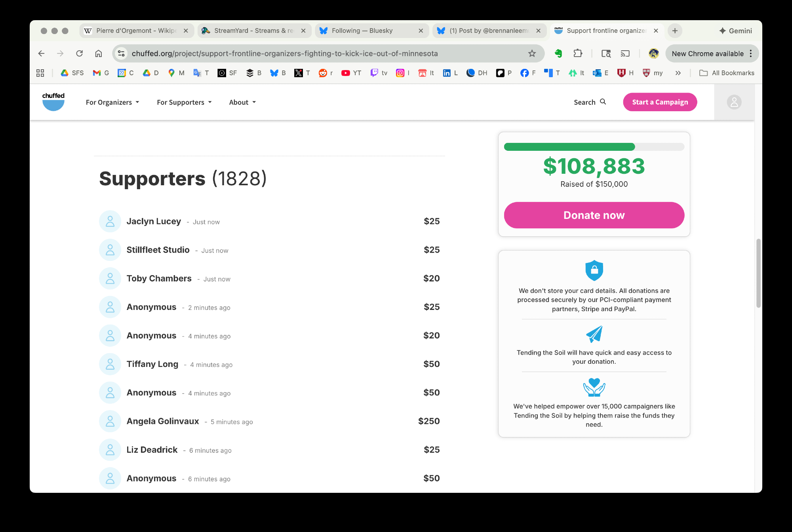Click the search magnifier icon
Viewport: 792px width, 532px height.
603,102
